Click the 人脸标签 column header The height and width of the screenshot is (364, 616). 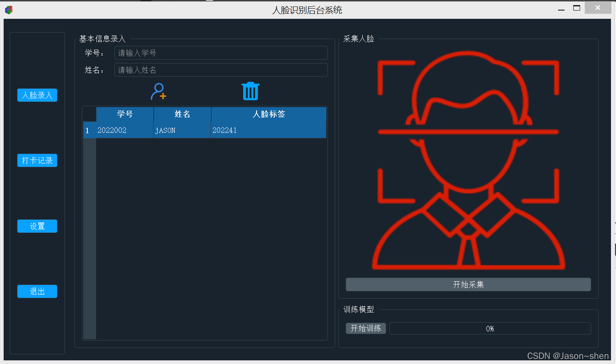click(x=269, y=114)
